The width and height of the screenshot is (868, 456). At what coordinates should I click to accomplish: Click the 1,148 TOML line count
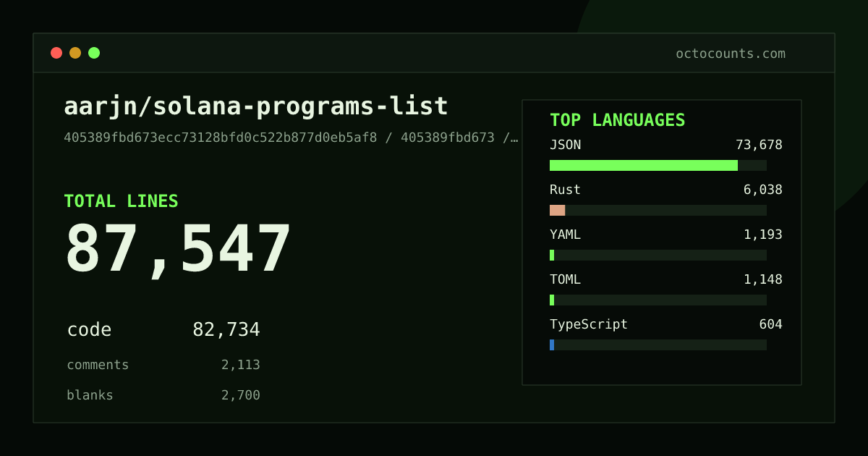(763, 279)
